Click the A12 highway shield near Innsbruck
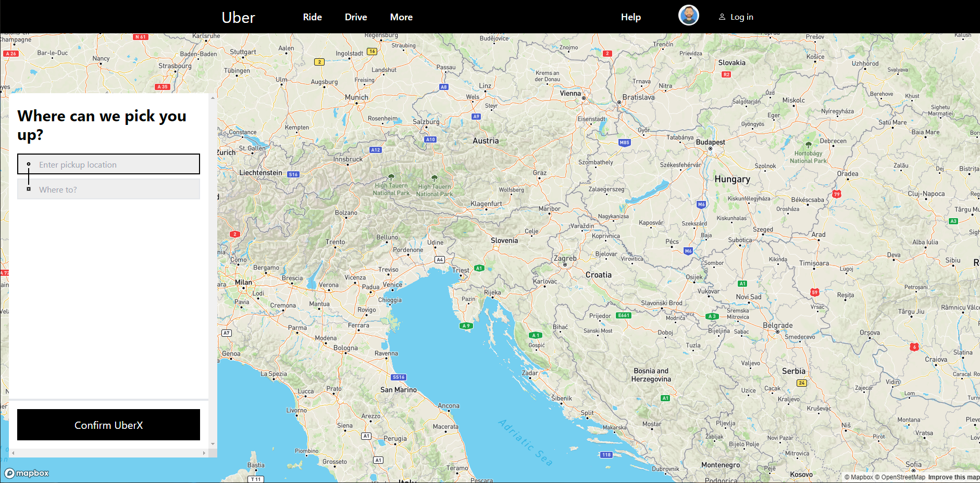The width and height of the screenshot is (980, 483). 376,150
